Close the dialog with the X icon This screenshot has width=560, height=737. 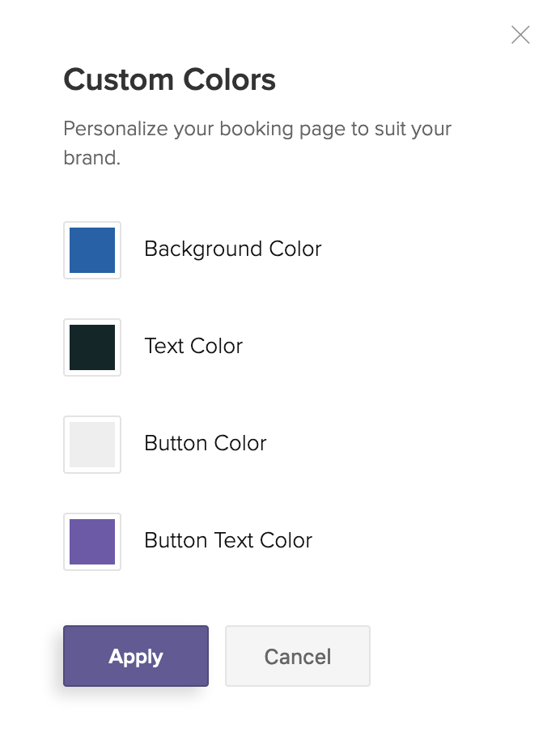(x=520, y=35)
